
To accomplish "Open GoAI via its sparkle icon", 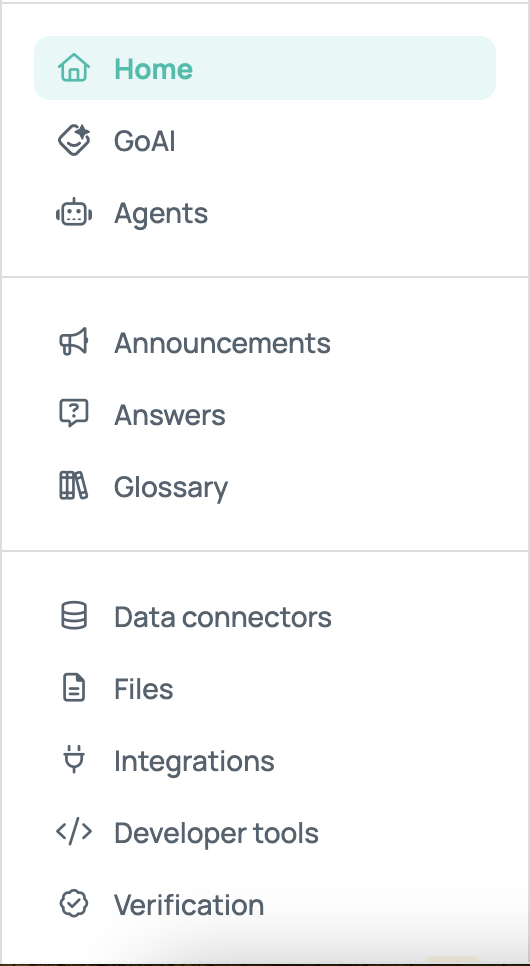I will click(74, 140).
